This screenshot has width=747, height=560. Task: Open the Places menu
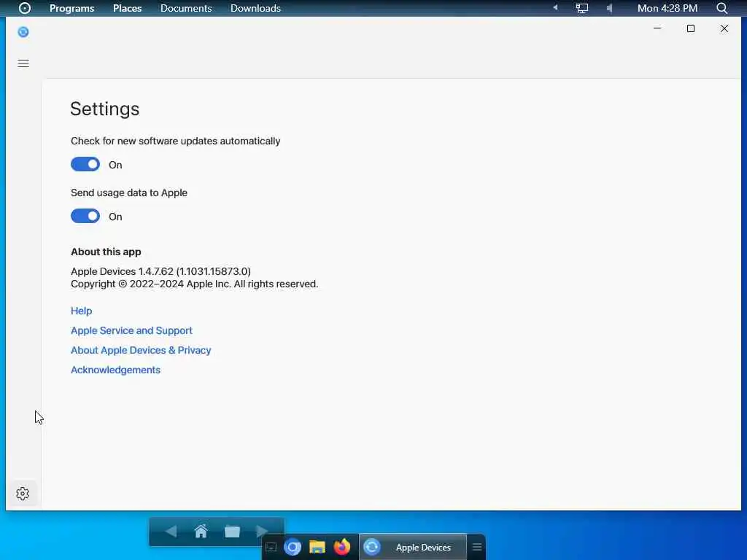click(x=127, y=8)
